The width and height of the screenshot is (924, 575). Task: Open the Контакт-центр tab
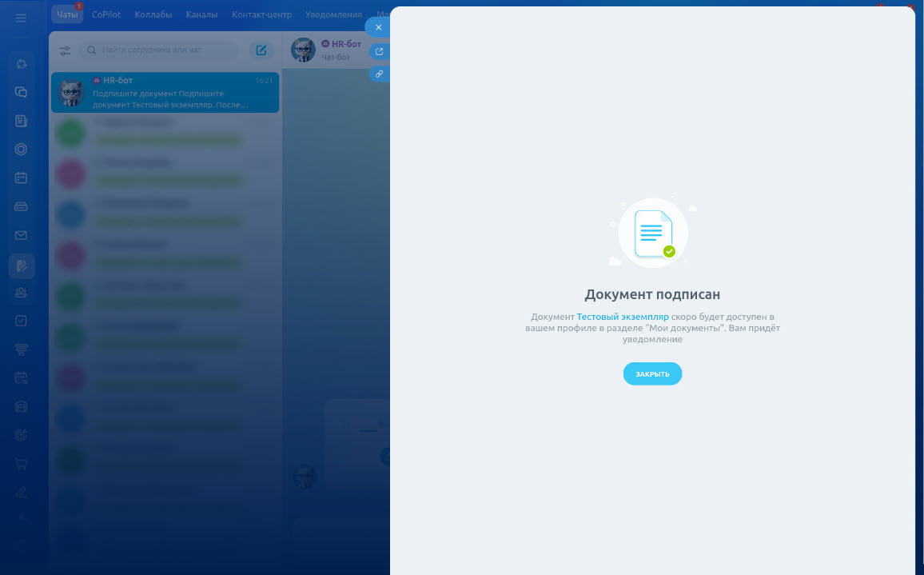pos(263,14)
